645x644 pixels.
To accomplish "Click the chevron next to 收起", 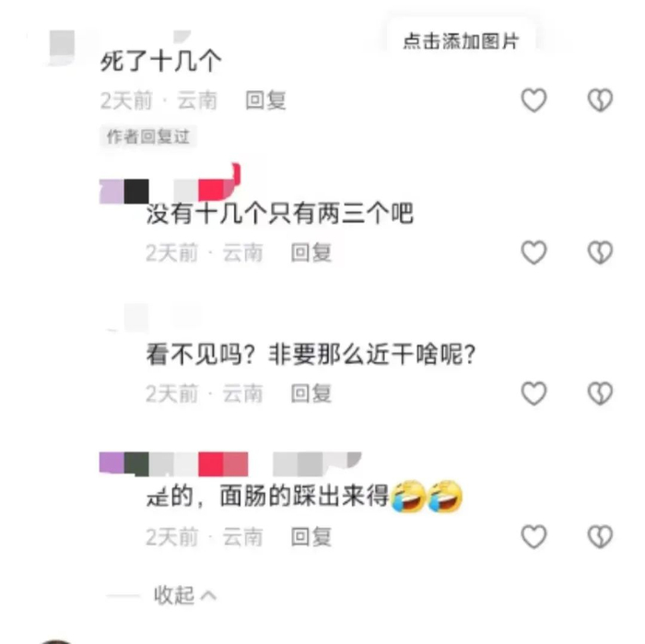I will point(208,595).
